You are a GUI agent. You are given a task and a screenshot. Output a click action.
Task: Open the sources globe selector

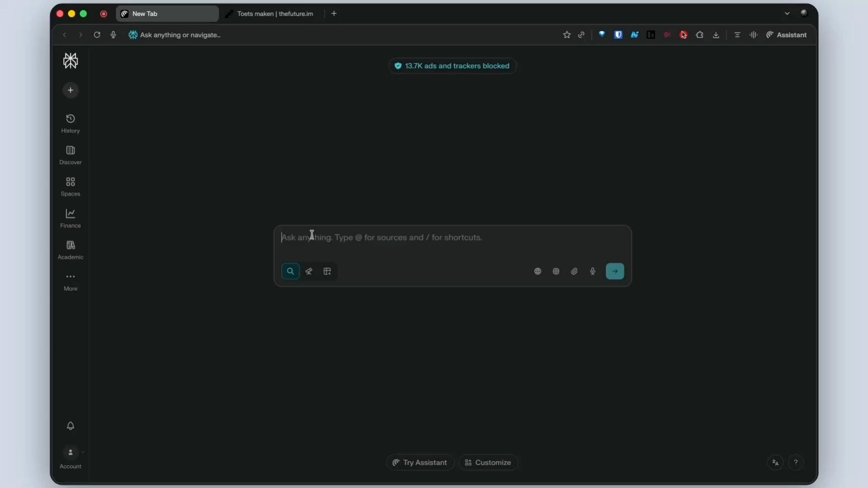[x=538, y=271]
